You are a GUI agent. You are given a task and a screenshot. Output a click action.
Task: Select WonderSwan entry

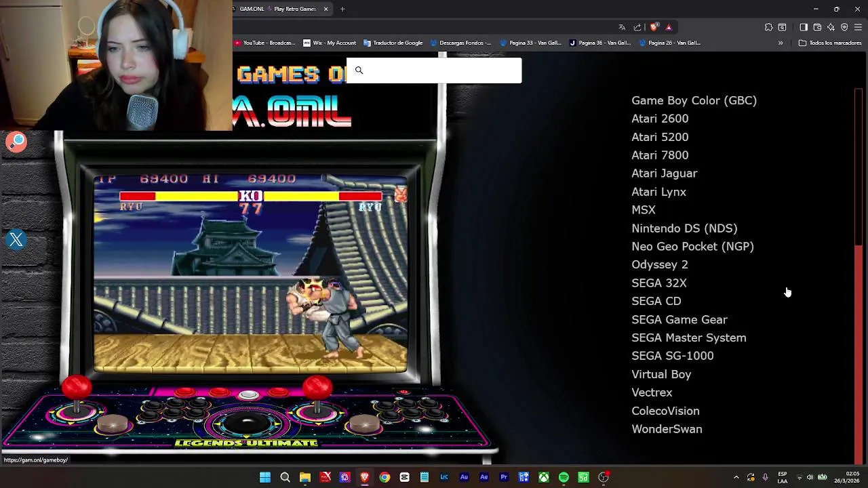(667, 429)
